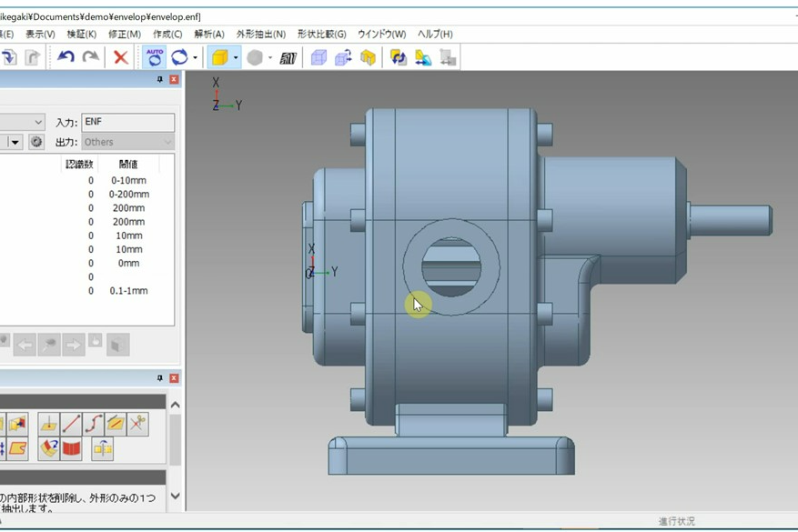Screen dimensions: 798x532
Task: Open the 外形抽出(N) menu
Action: [260, 34]
